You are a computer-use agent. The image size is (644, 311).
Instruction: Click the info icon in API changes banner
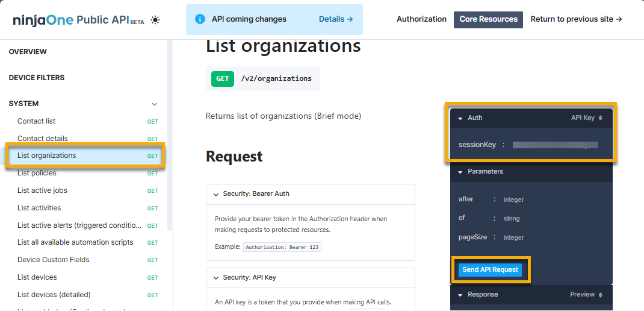pyautogui.click(x=200, y=19)
